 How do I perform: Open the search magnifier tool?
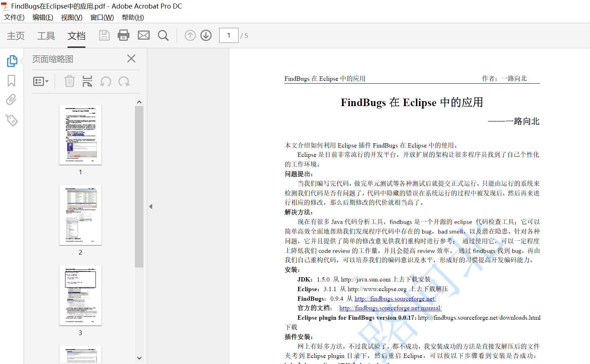163,35
